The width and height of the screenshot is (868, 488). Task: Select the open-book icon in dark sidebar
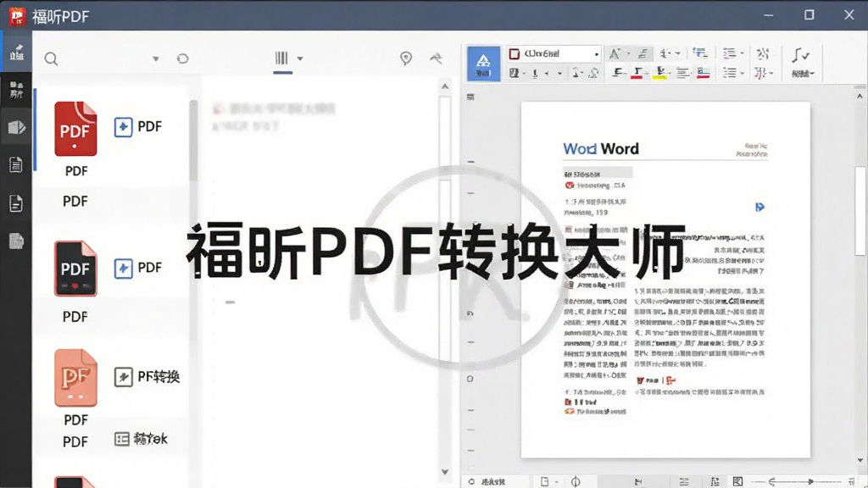(17, 127)
